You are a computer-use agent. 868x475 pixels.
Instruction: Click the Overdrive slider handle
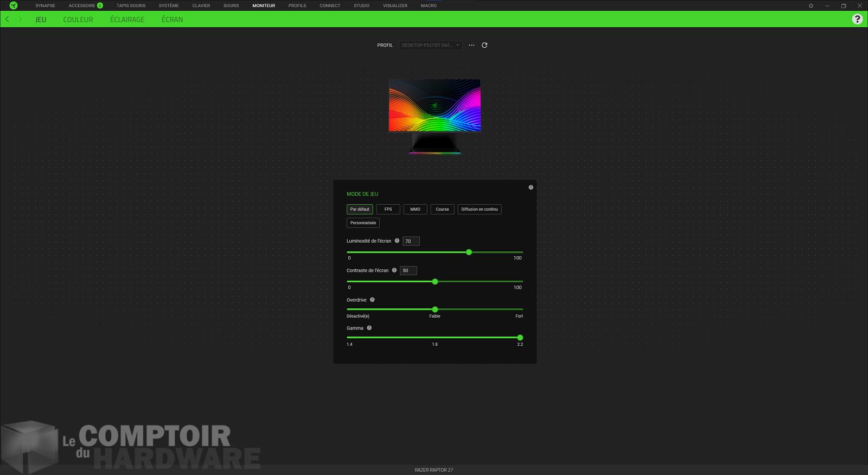click(x=435, y=309)
